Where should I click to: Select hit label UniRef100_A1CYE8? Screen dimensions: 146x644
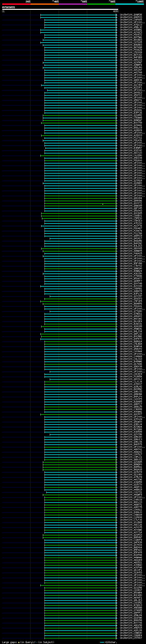131,85
